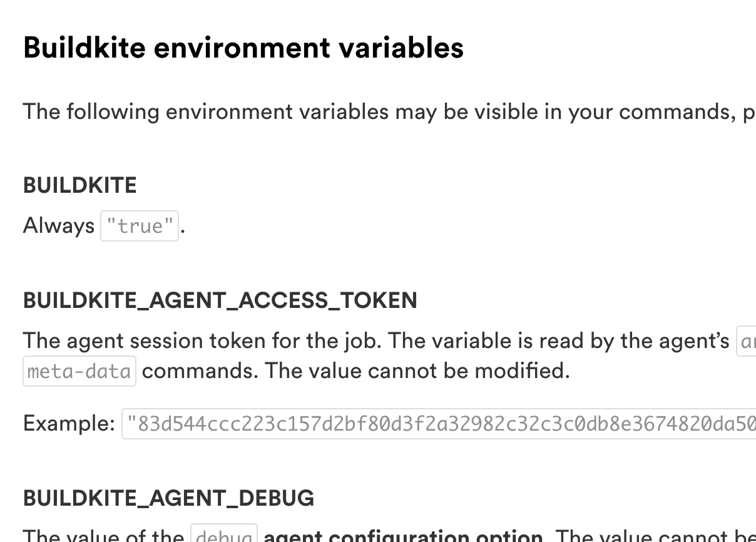The width and height of the screenshot is (756, 542).
Task: Click the word "commands." after meta-data
Action: tap(200, 371)
